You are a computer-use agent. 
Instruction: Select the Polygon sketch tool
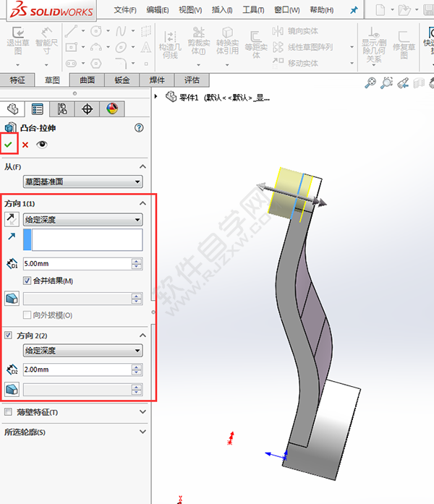click(x=96, y=64)
